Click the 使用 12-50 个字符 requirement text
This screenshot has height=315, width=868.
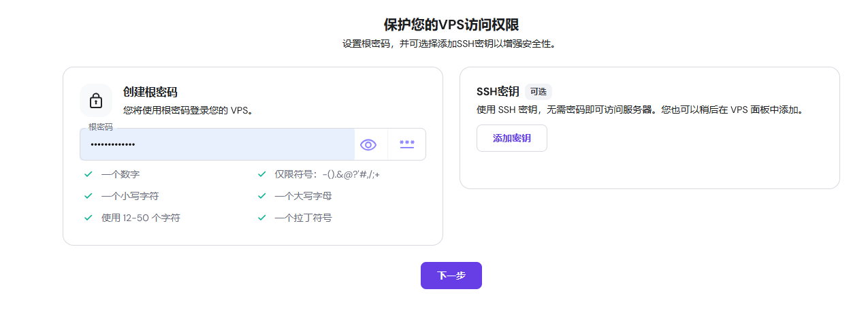coord(141,218)
